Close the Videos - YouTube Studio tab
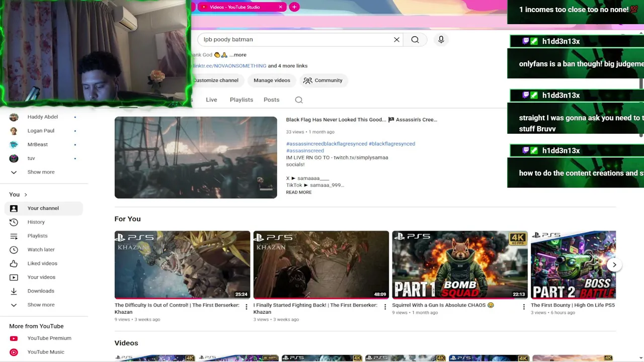Screen dimensions: 644x362 point(280,7)
